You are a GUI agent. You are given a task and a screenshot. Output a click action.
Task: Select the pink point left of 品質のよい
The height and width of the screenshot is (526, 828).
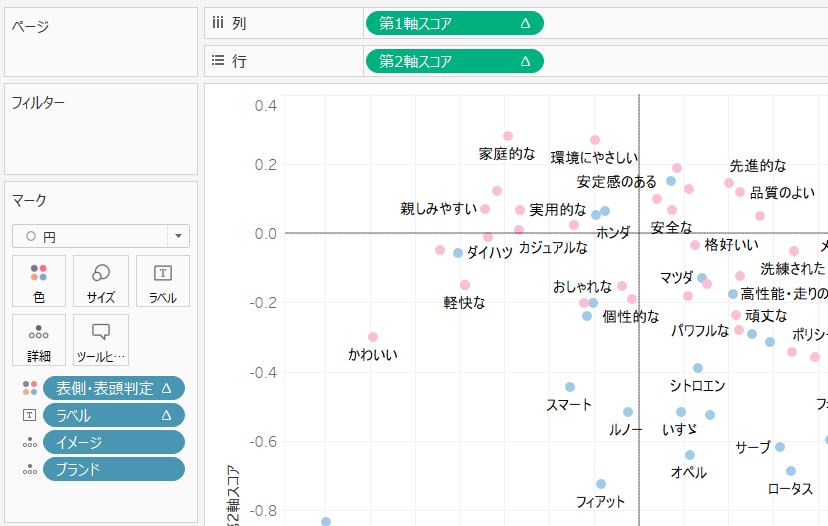(x=740, y=192)
